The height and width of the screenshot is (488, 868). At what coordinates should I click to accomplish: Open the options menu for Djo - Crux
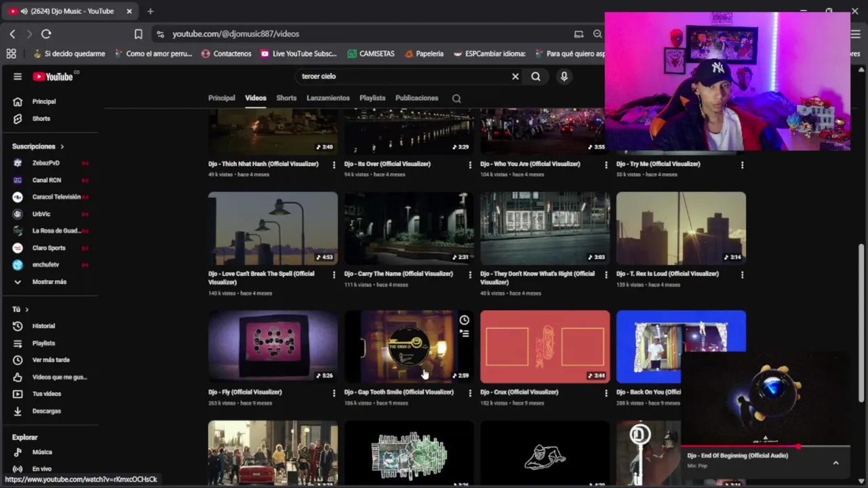coord(606,392)
